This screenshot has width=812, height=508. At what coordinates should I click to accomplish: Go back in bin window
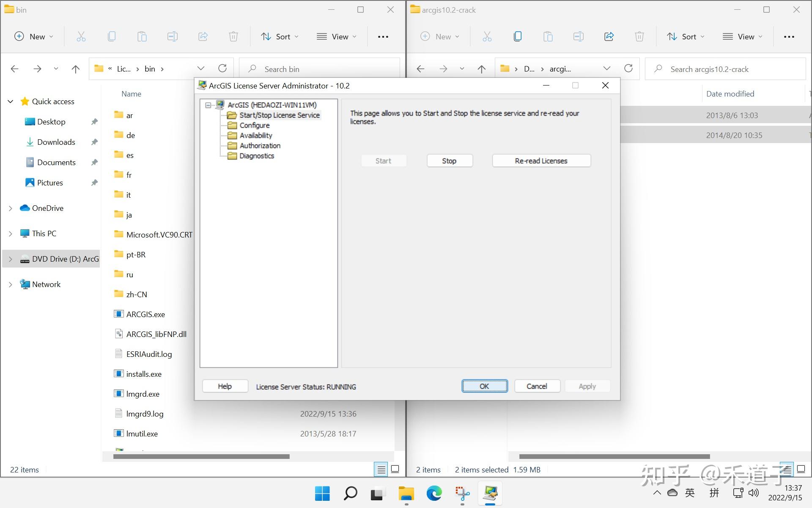pyautogui.click(x=15, y=69)
